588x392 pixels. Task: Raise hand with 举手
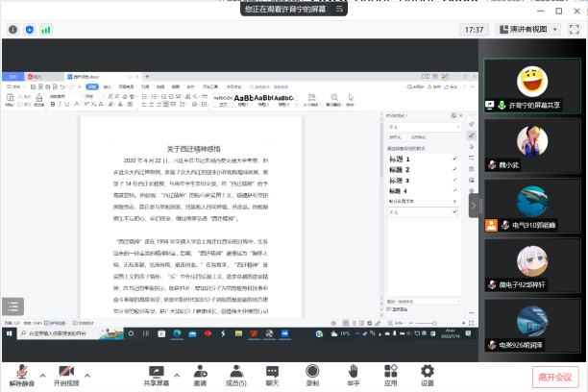[353, 376]
